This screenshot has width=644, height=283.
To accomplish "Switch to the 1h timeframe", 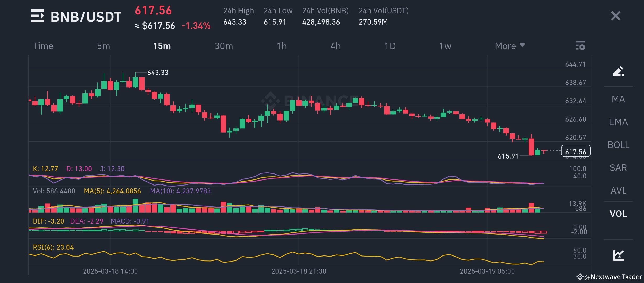I will pyautogui.click(x=282, y=46).
